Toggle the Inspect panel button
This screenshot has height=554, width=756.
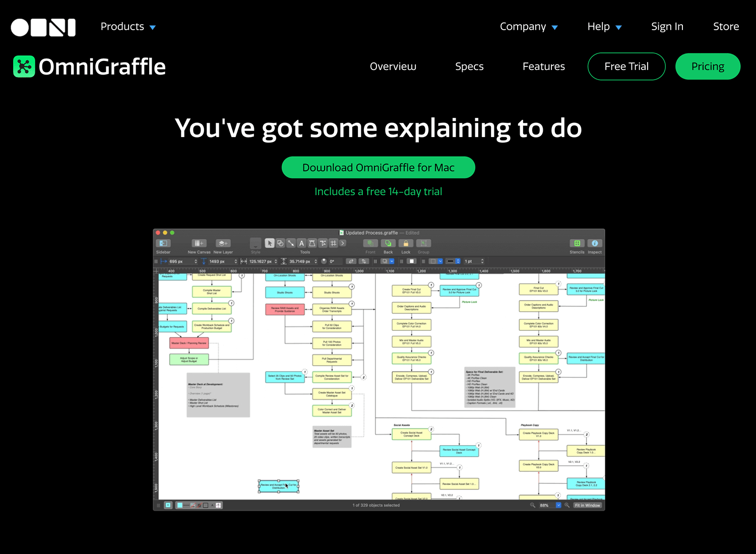click(x=595, y=243)
